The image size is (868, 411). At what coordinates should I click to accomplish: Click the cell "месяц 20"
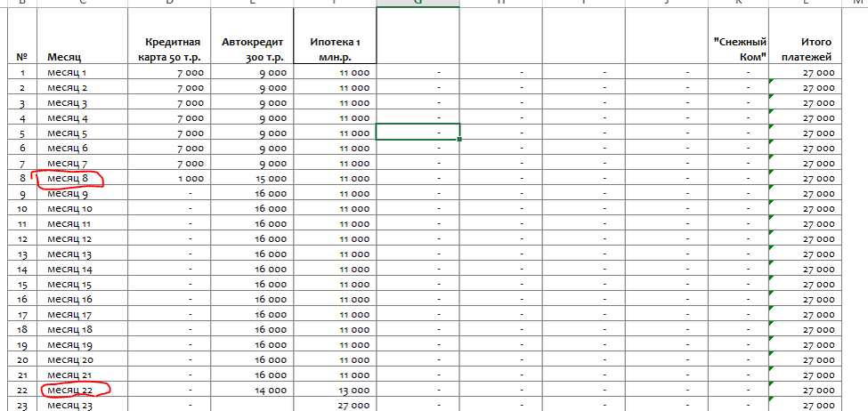[82, 359]
